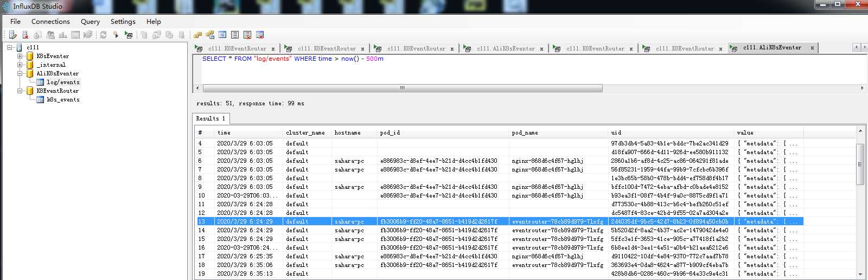Click row 19 time cell 2020/3/29 6:35:13
The image size is (868, 280).
(248, 273)
